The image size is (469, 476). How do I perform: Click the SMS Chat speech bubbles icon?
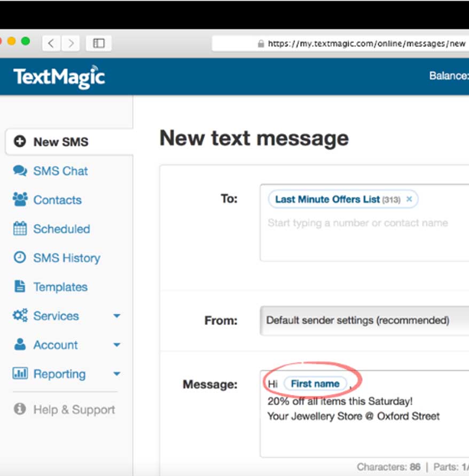click(20, 171)
